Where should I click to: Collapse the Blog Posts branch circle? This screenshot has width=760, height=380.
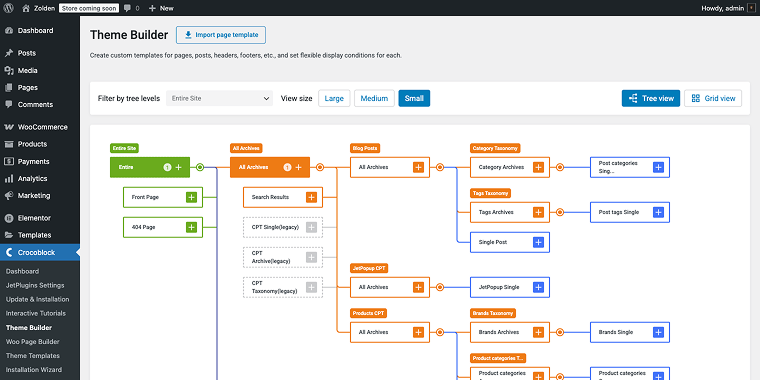pyautogui.click(x=440, y=167)
